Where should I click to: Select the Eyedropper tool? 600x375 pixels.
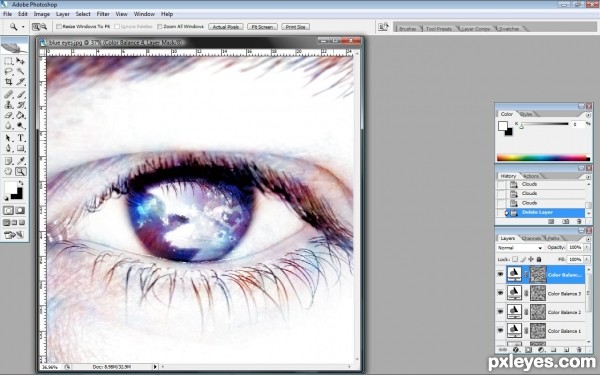[20, 161]
